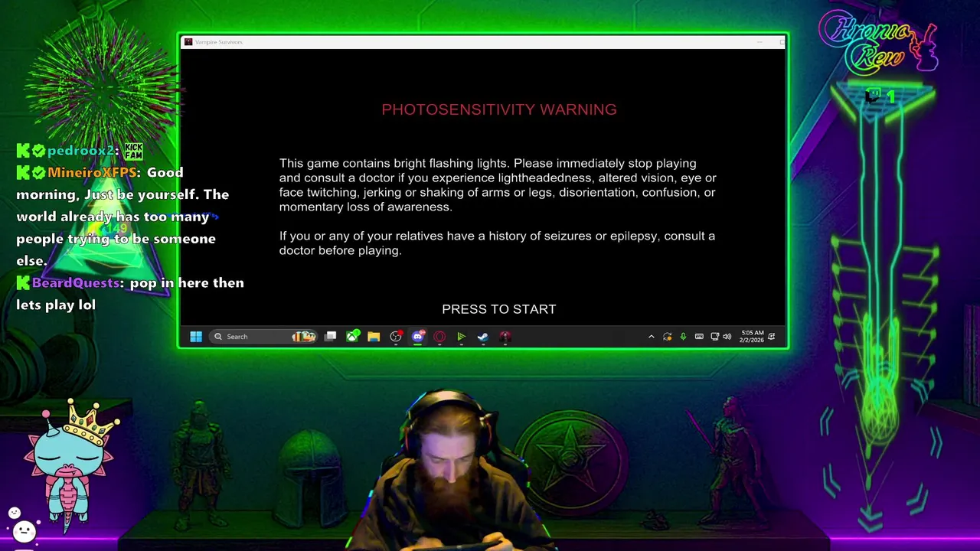Expand the hidden system tray icons

[x=652, y=337]
